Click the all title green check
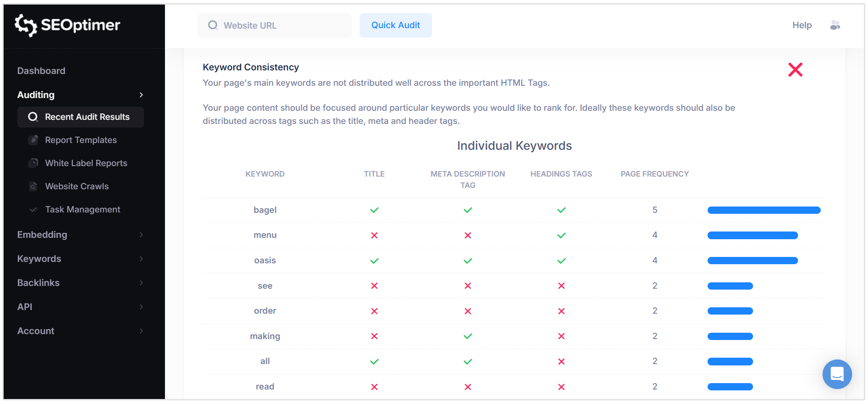 coord(374,362)
